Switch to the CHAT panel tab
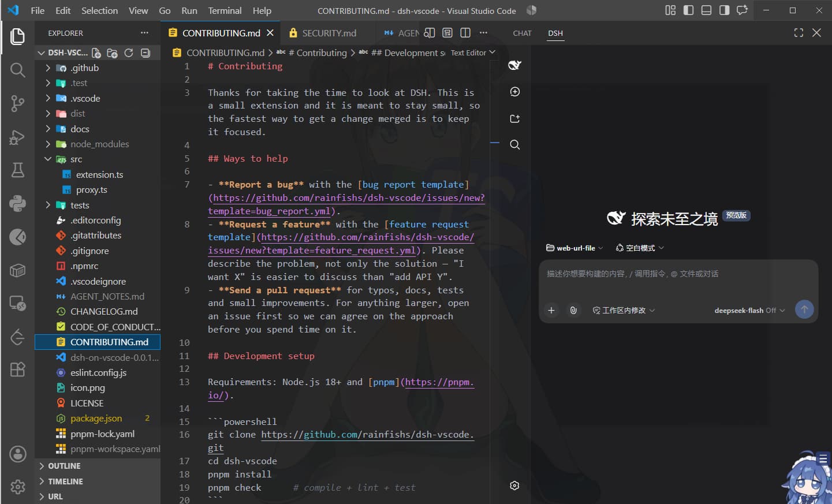This screenshot has width=832, height=504. pyautogui.click(x=522, y=33)
